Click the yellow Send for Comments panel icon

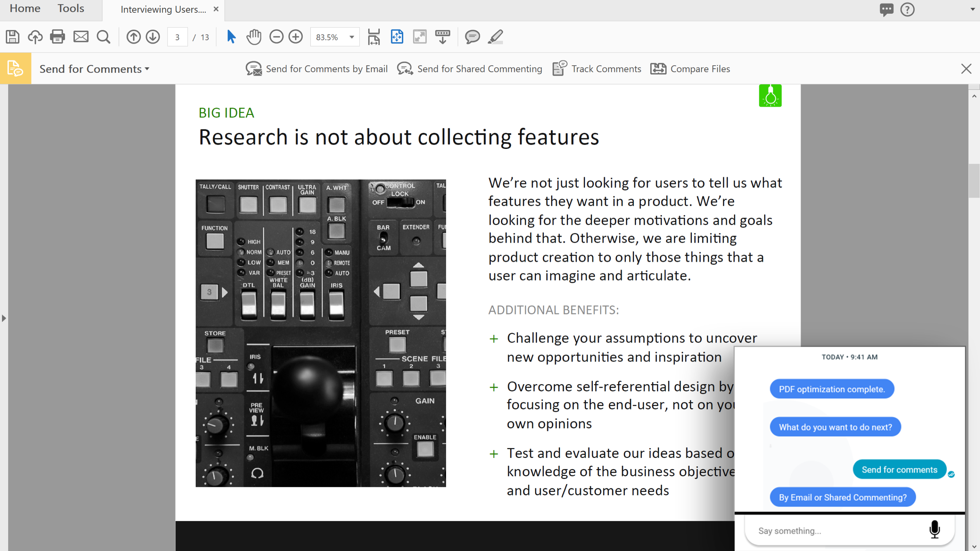coord(16,69)
